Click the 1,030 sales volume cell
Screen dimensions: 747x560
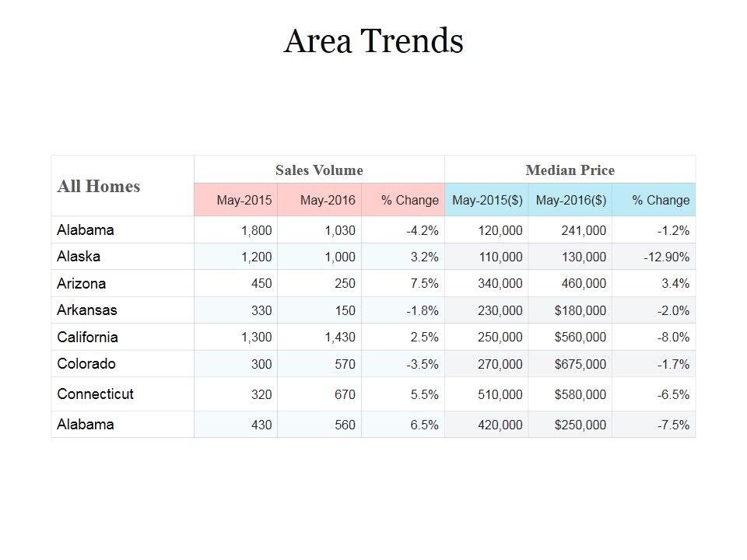coord(319,230)
